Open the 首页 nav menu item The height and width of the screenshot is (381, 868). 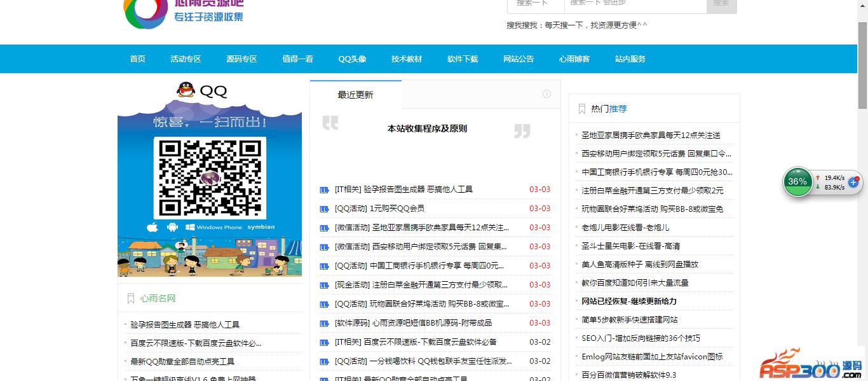138,59
